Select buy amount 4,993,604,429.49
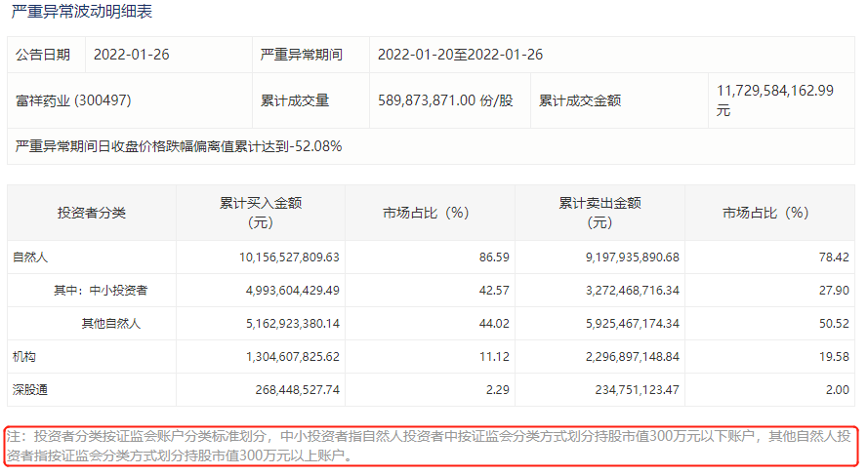Image resolution: width=868 pixels, height=475 pixels. (x=292, y=291)
